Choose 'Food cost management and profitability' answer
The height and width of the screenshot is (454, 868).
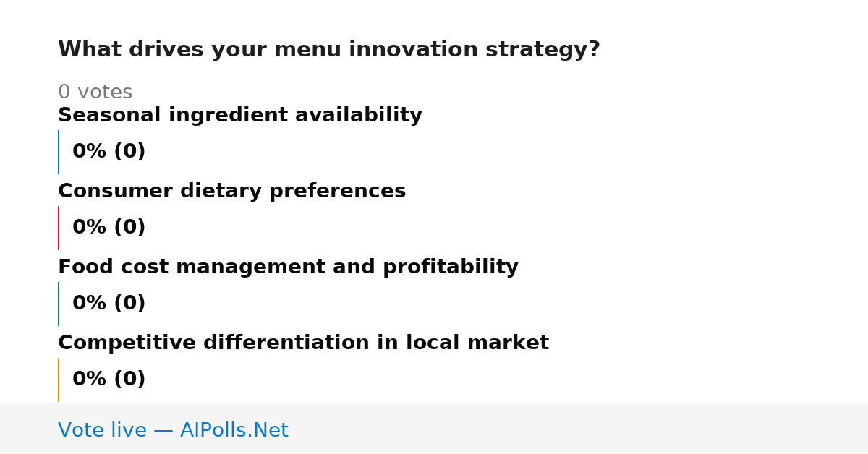[288, 267]
